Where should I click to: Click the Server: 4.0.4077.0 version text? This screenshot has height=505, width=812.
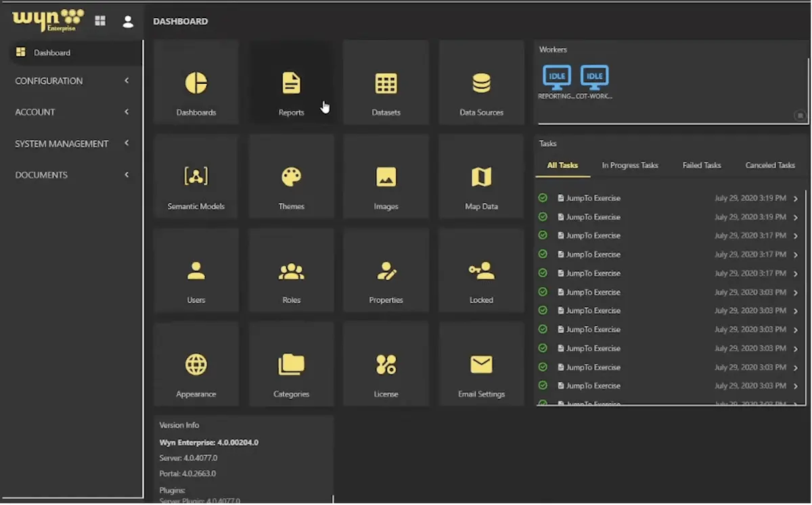188,458
